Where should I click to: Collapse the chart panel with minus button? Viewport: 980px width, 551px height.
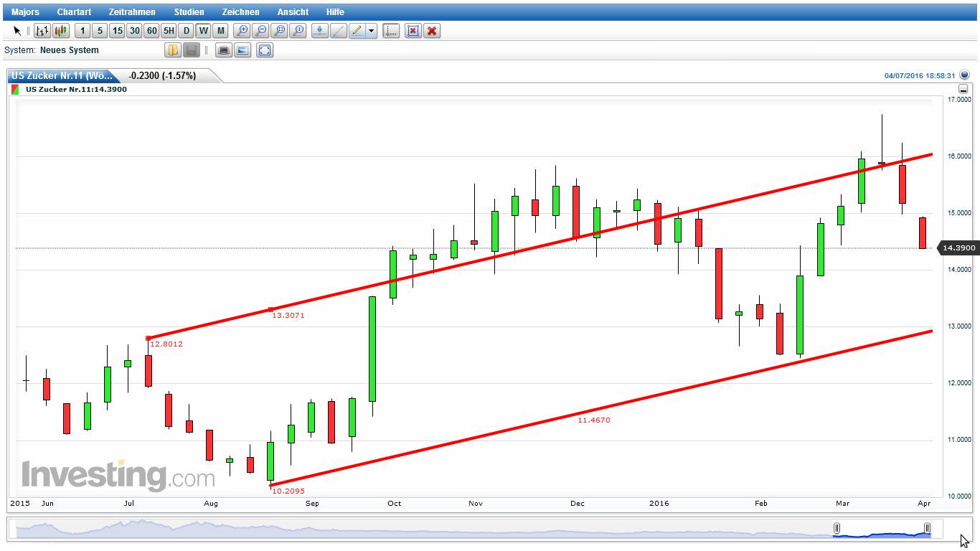[x=963, y=90]
